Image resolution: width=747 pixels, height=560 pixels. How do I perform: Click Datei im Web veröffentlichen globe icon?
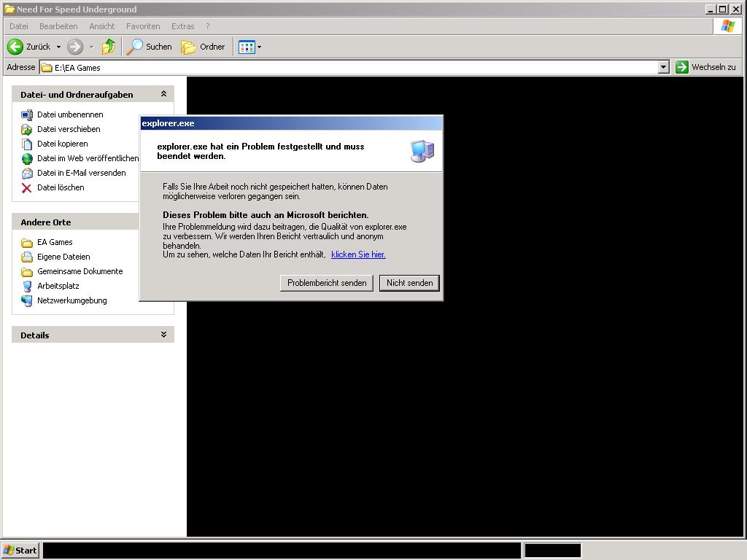tap(27, 158)
